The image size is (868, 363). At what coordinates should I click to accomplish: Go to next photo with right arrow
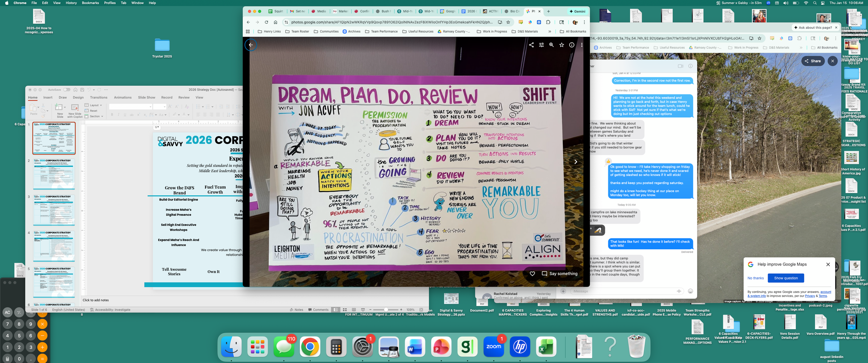(x=576, y=162)
